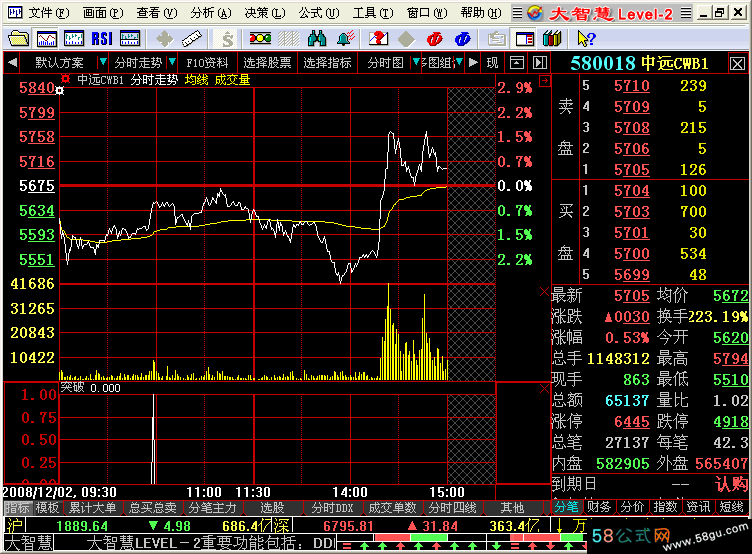The image size is (752, 554).
Task: Click the blue circular info icon
Action: (463, 38)
